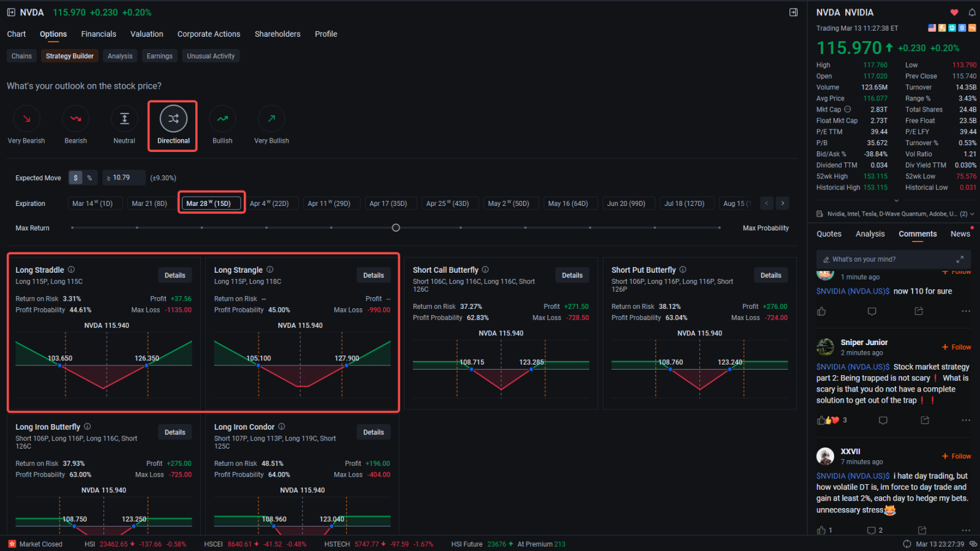980x551 pixels.
Task: Click the Max Return/Max Probability slider handle
Action: tap(396, 228)
